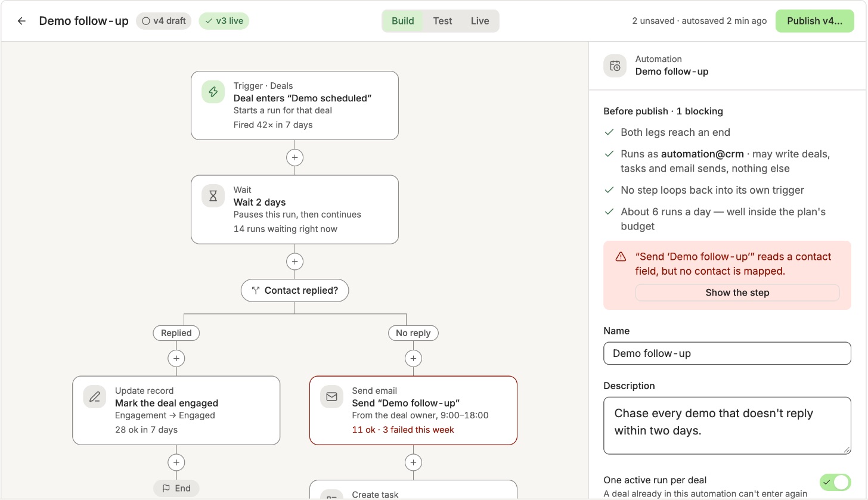Screen dimensions: 868x500
Task: Turn off One active run per deal
Action: 835,482
